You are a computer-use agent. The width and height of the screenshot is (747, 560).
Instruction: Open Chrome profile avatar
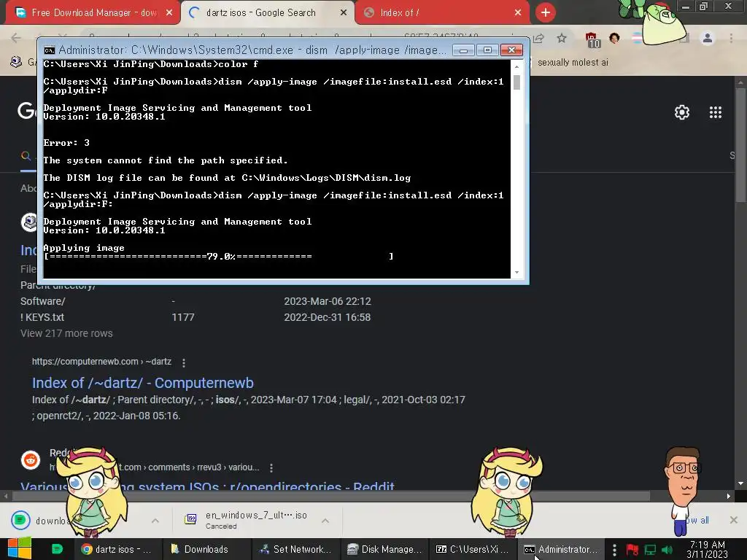coord(708,38)
